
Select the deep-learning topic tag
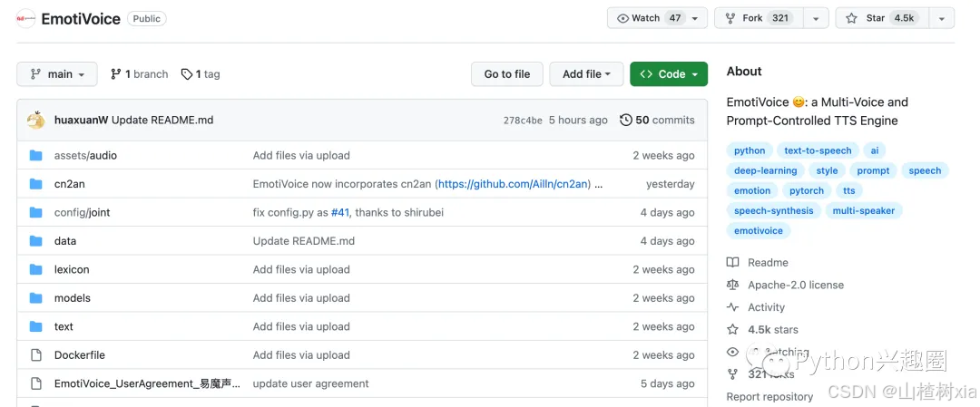tap(766, 170)
